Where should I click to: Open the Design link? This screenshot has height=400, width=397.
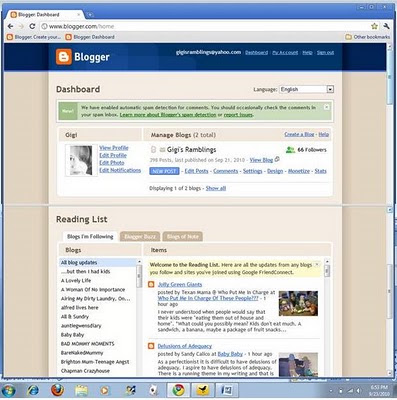coord(275,171)
